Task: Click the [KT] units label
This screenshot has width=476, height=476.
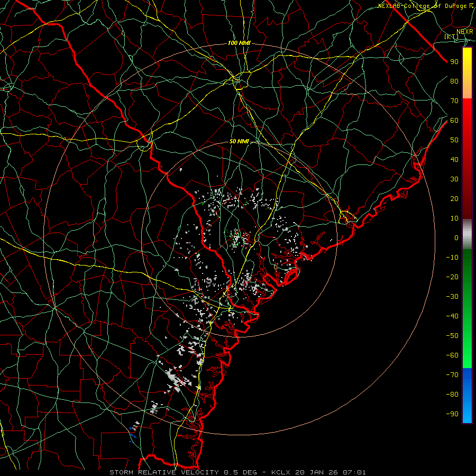Action: click(452, 36)
